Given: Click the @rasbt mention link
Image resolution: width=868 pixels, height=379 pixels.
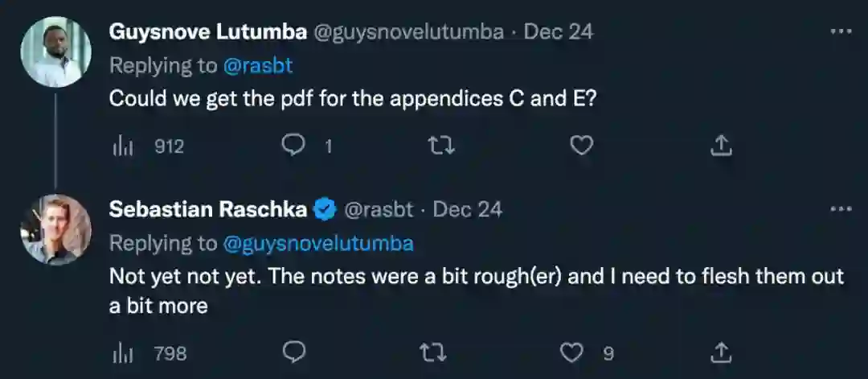Looking at the screenshot, I should coord(251,66).
